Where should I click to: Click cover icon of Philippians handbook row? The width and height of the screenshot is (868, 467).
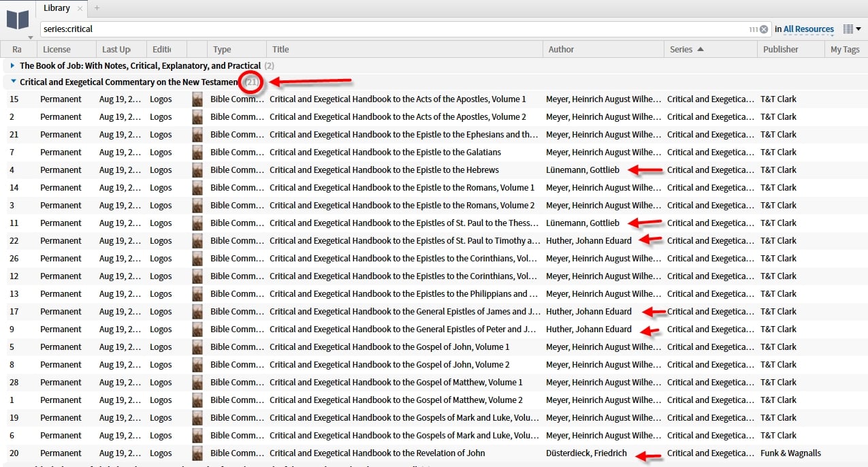[x=197, y=293]
